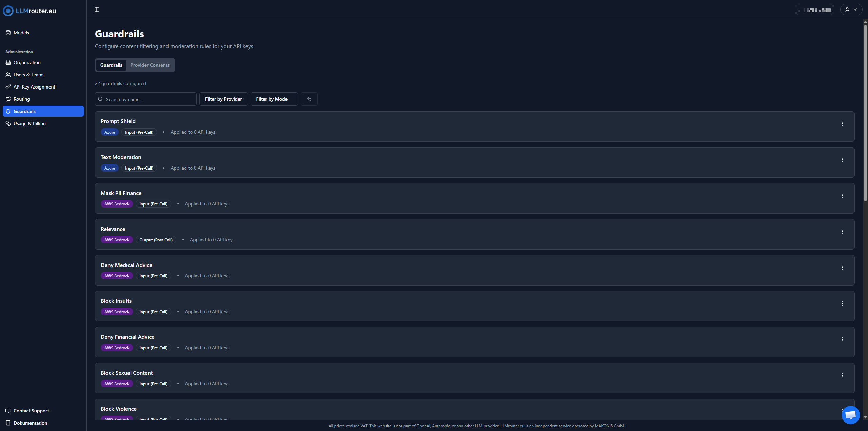Open the three-dot menu for Deny Financial Advice
Viewport: 868px width, 431px height.
pos(842,339)
